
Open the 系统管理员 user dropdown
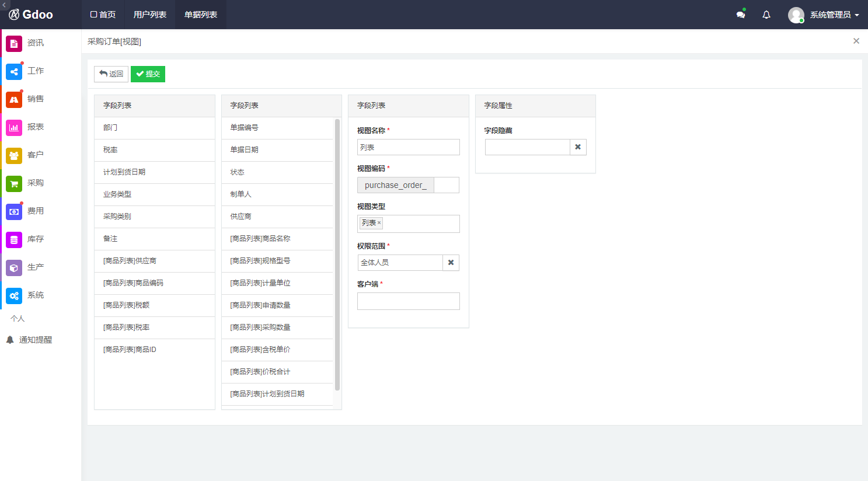824,15
